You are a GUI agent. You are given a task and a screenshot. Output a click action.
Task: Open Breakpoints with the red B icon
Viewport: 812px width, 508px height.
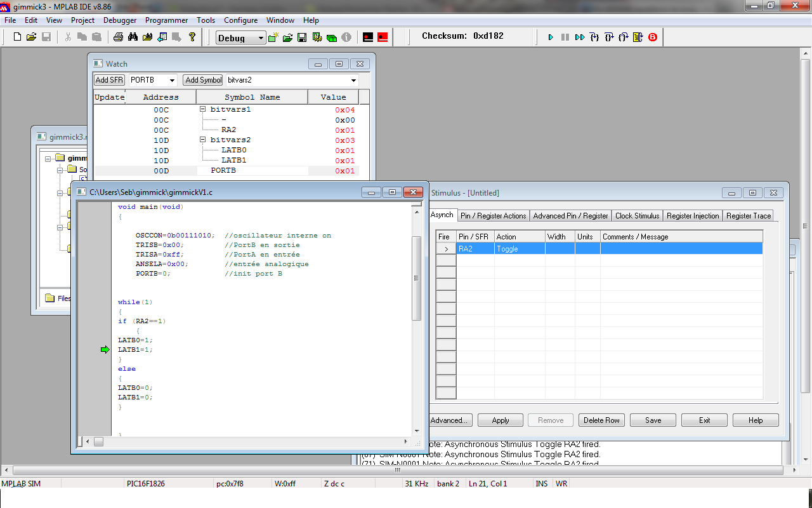tap(653, 37)
